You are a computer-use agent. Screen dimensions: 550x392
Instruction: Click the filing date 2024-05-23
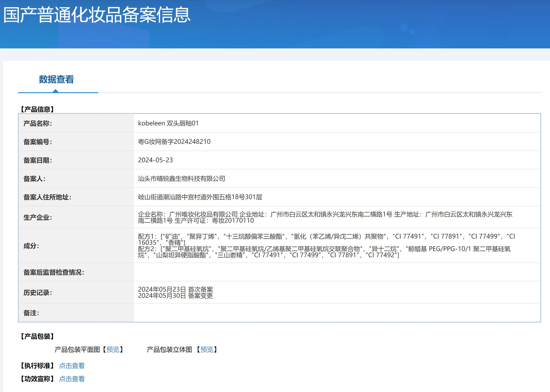(x=155, y=160)
